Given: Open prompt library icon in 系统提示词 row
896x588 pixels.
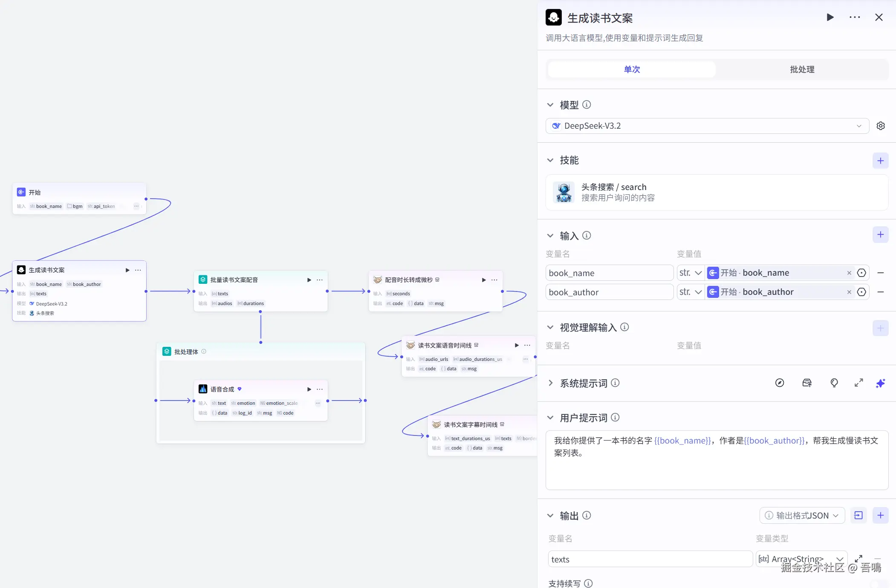Looking at the screenshot, I should point(806,383).
